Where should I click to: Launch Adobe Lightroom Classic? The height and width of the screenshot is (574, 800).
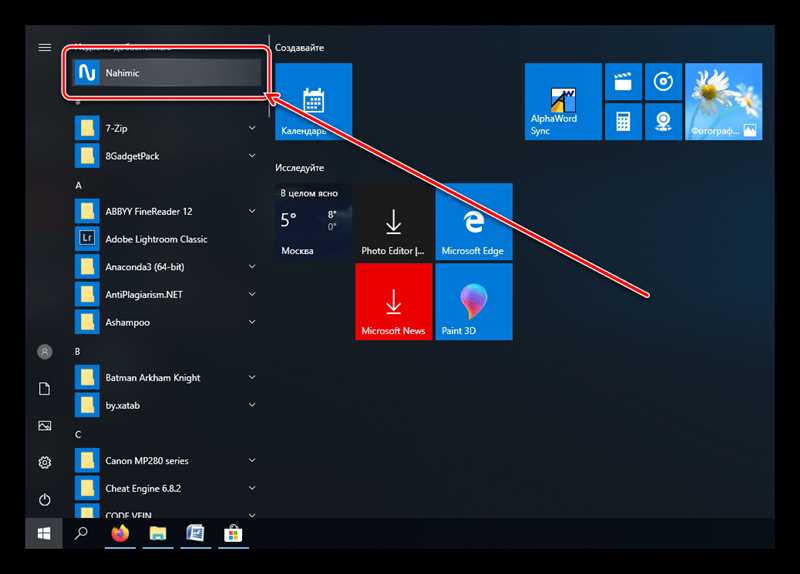(167, 239)
